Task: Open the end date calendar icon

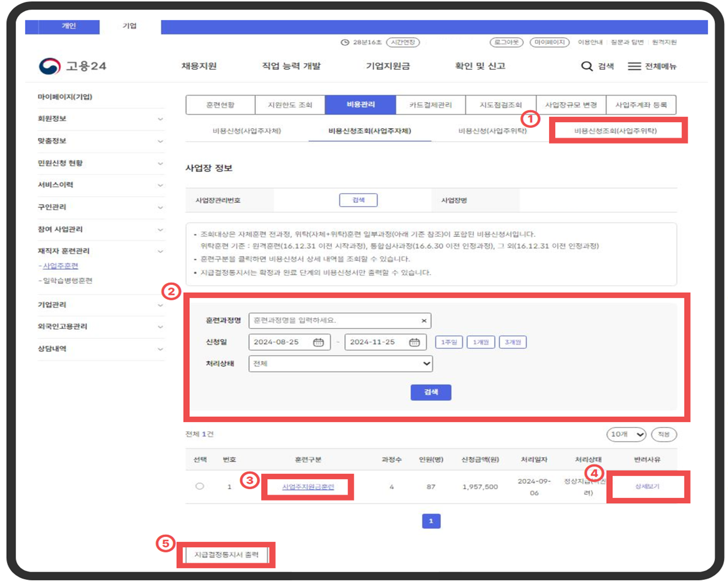Action: [x=414, y=342]
